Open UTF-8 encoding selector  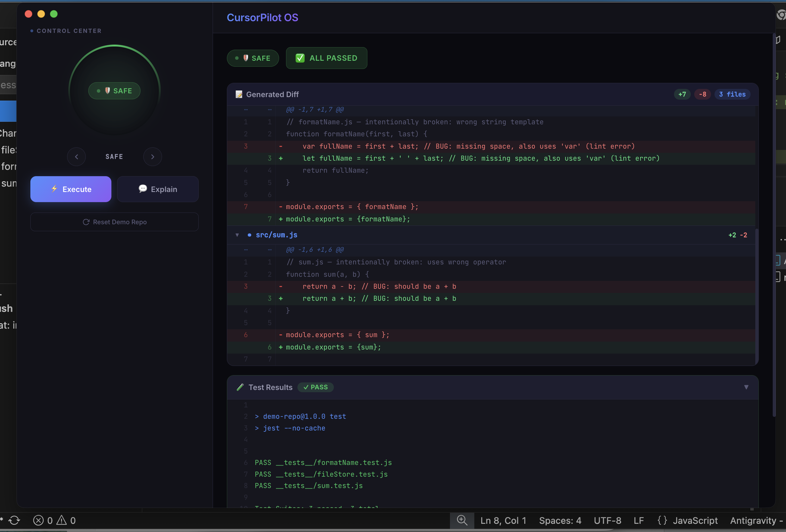(x=607, y=520)
